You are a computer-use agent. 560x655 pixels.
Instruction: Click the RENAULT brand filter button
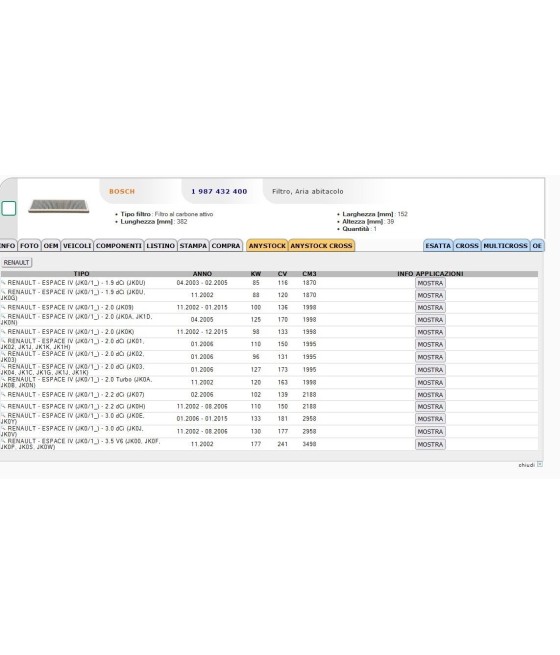(x=16, y=262)
